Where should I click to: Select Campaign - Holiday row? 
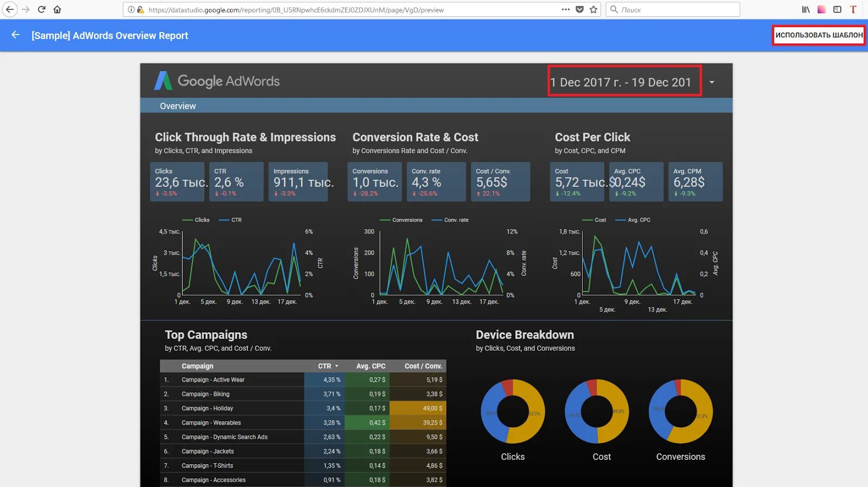303,408
